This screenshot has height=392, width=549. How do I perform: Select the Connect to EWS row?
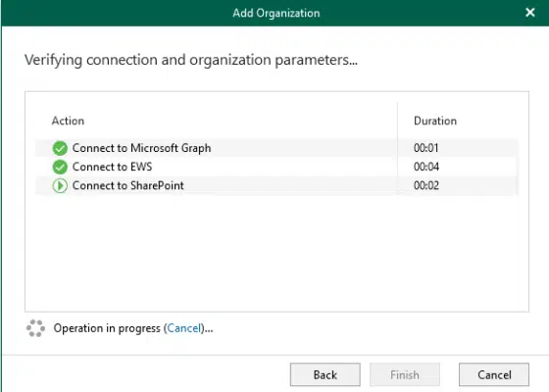click(276, 167)
